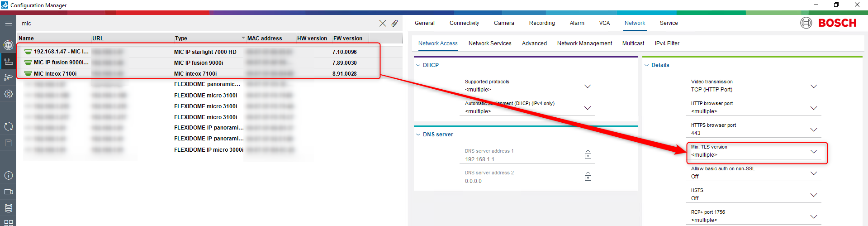Collapse the DHCP section

(x=418, y=65)
